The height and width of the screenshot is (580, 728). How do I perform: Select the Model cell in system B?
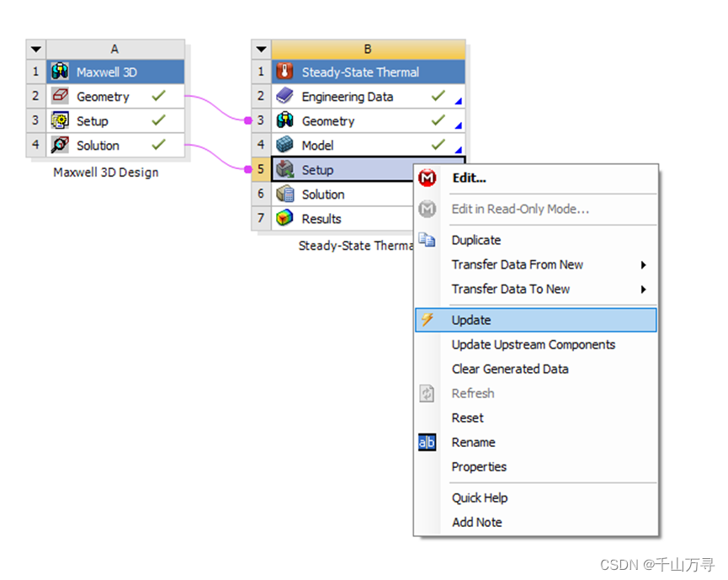368,145
